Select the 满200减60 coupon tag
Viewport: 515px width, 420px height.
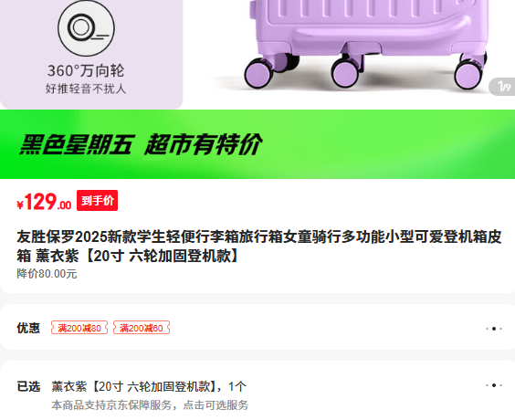[142, 328]
